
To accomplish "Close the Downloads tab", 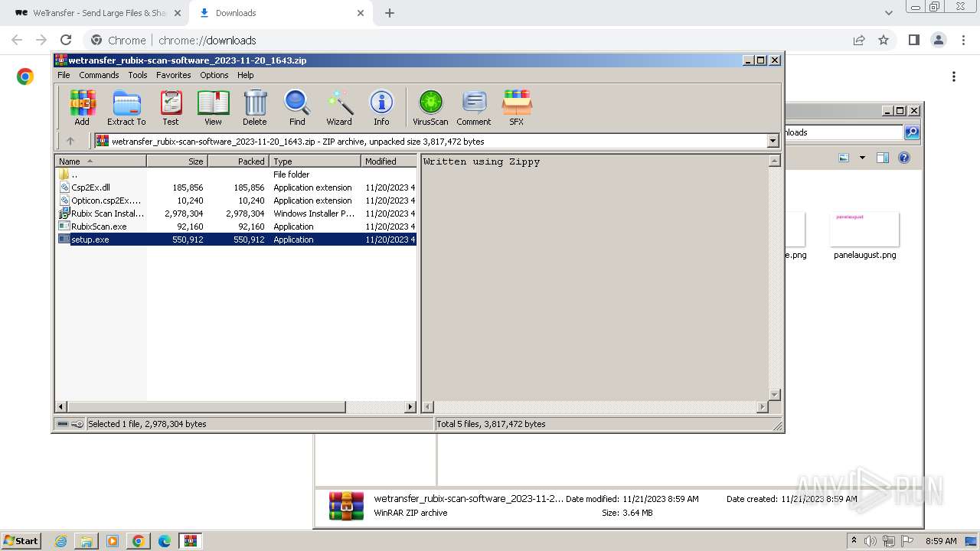I will 360,13.
